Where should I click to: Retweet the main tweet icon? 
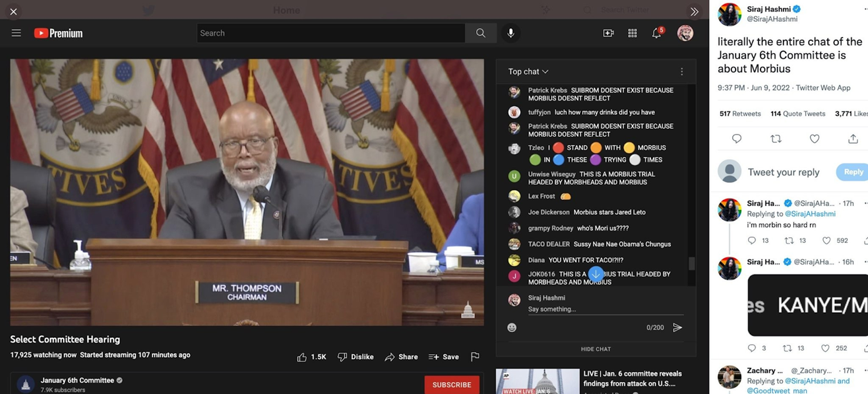click(776, 139)
